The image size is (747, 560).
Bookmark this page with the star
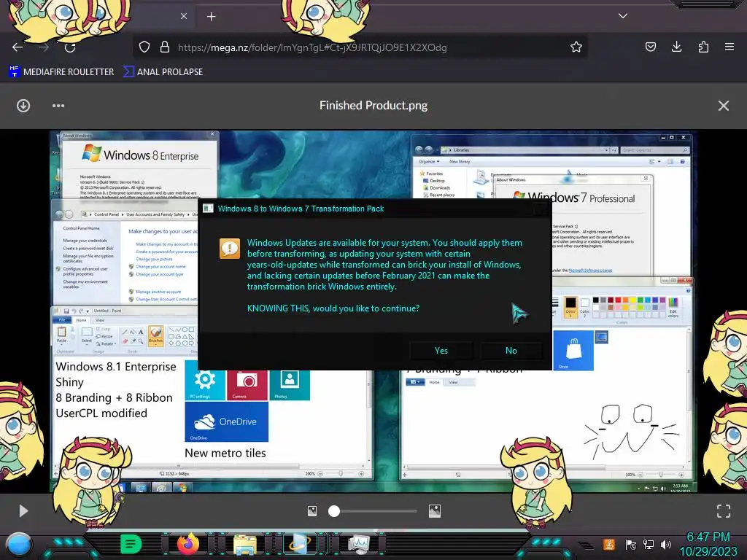pyautogui.click(x=576, y=47)
